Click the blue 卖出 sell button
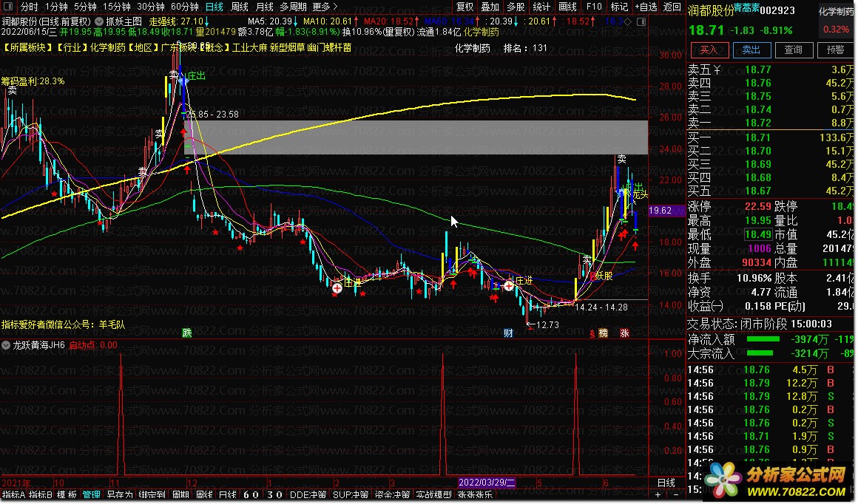Image resolution: width=858 pixels, height=504 pixels. coord(751,50)
